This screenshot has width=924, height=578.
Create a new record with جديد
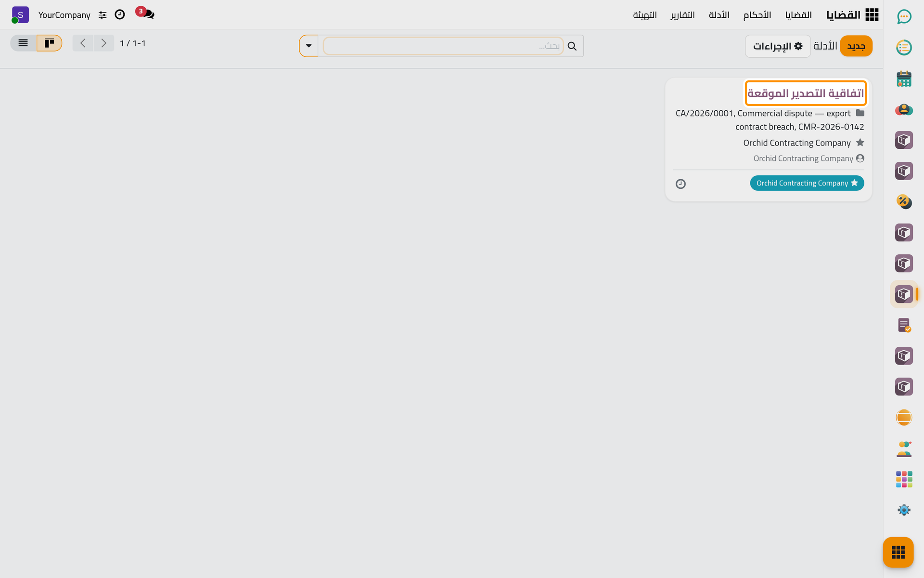(x=856, y=46)
